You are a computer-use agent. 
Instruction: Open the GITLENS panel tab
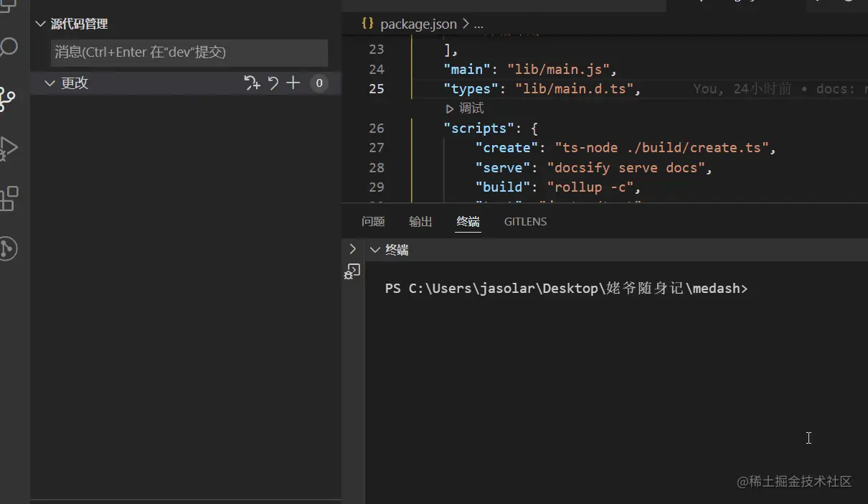click(525, 222)
